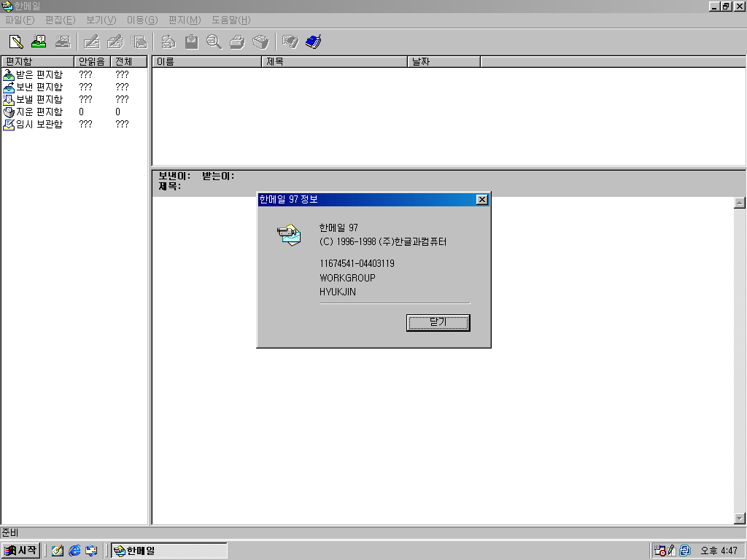Select the 받은 편지함 inbox folder
The width and height of the screenshot is (747, 560).
coord(33,74)
